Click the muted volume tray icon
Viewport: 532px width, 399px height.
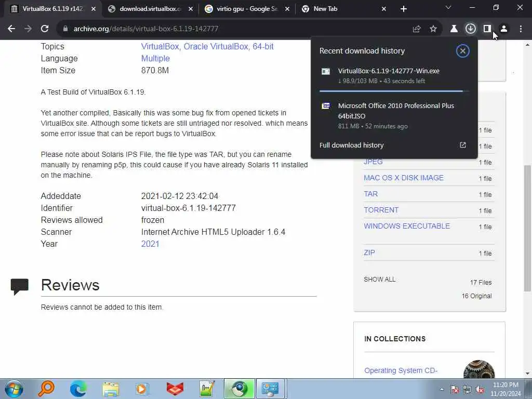(x=480, y=389)
